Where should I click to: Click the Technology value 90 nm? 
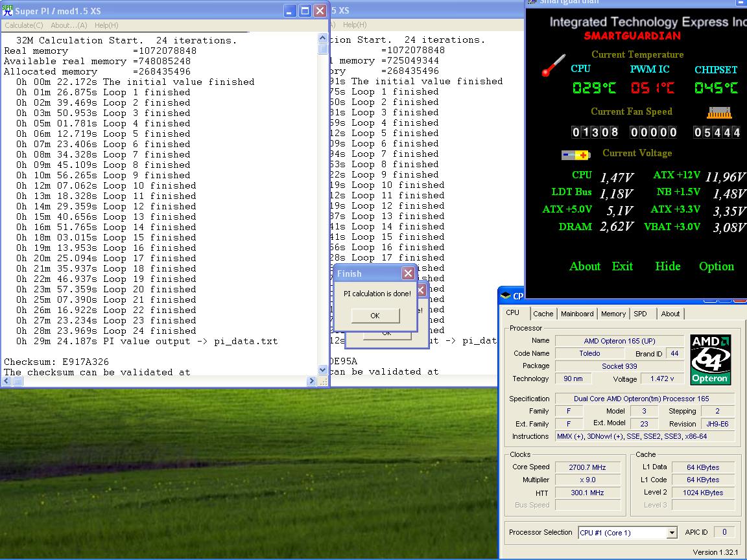point(573,379)
